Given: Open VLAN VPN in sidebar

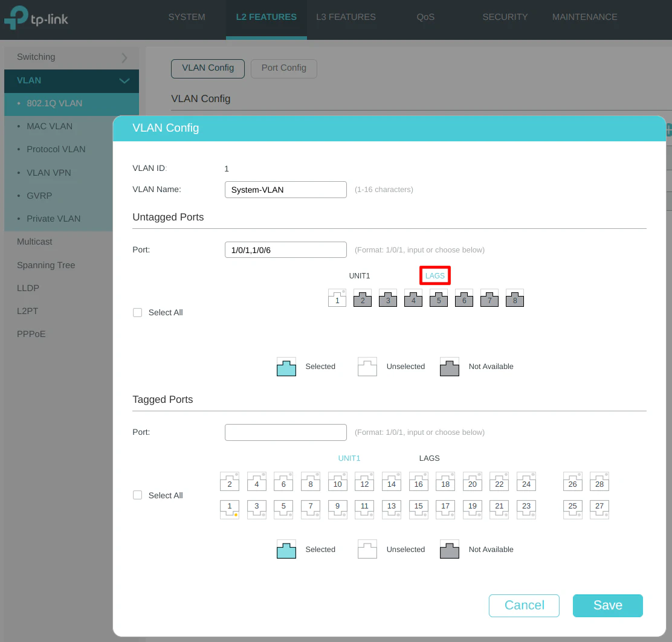Looking at the screenshot, I should click(48, 173).
